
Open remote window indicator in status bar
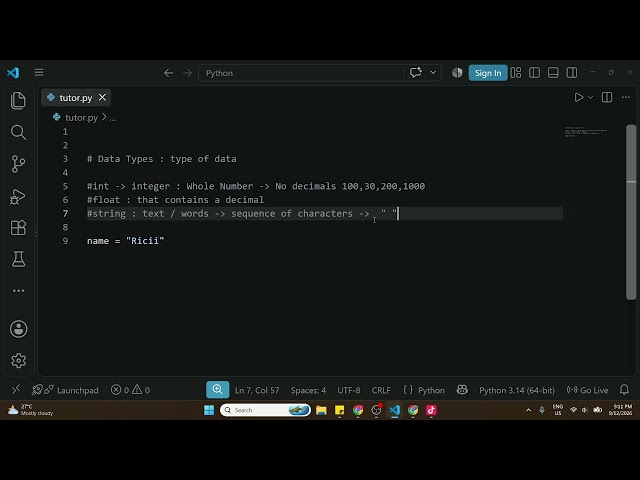(x=16, y=390)
